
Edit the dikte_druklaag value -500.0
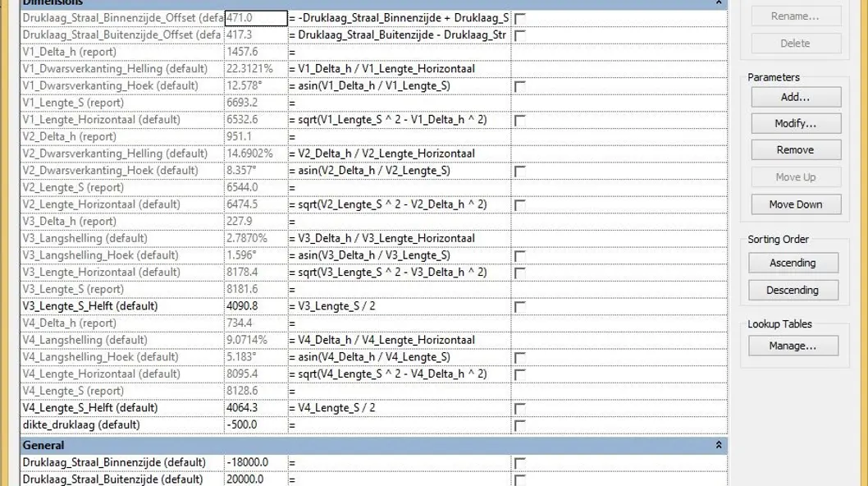pos(256,425)
